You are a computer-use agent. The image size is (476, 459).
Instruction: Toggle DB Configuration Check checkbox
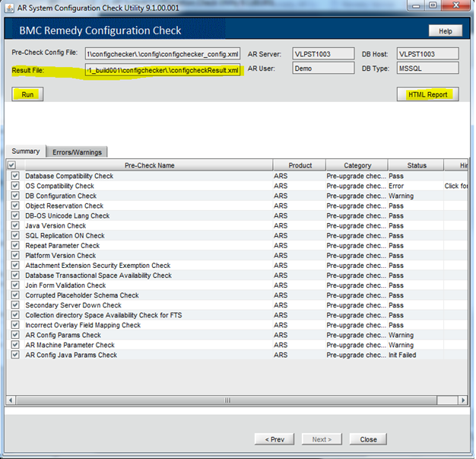coord(15,196)
